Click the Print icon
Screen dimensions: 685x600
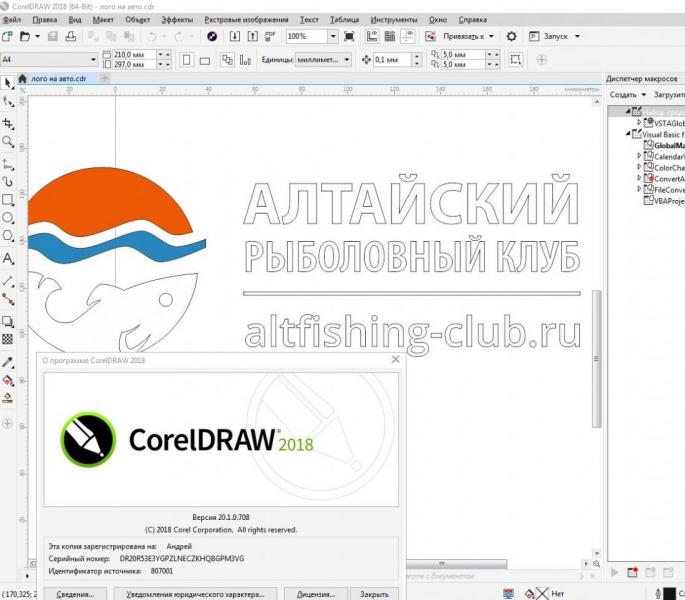[70, 36]
